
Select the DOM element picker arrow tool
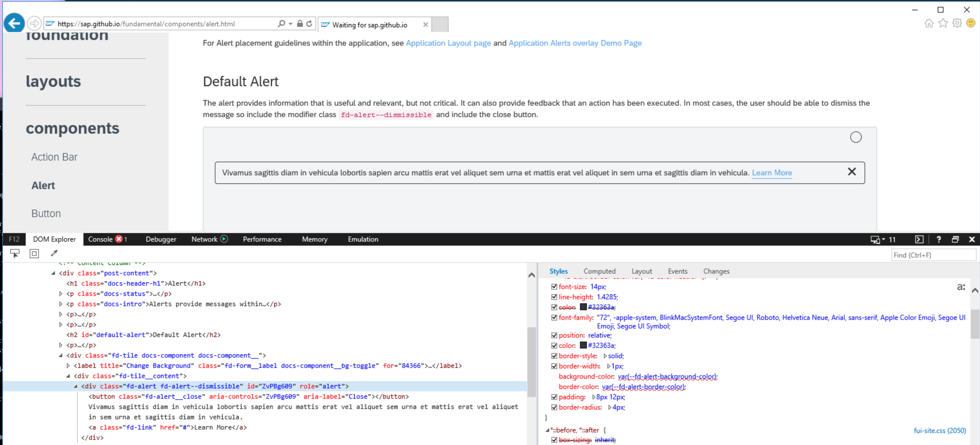pos(15,253)
